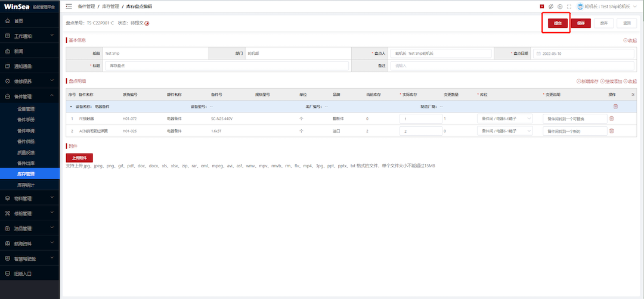The image size is (644, 299).
Task: Toggle fullscreen mode icon
Action: (569, 7)
